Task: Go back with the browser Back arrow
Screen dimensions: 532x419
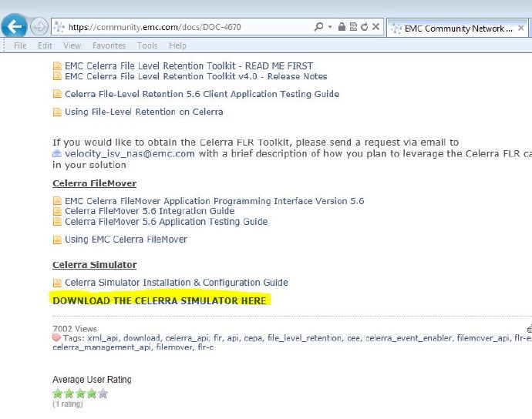Action: point(14,26)
